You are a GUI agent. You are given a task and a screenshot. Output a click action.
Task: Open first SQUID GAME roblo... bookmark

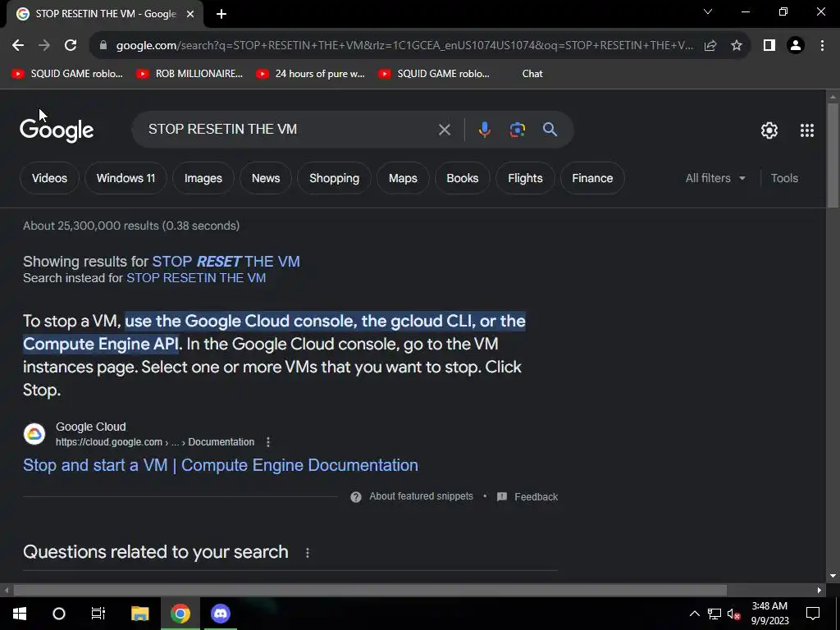[x=67, y=74]
